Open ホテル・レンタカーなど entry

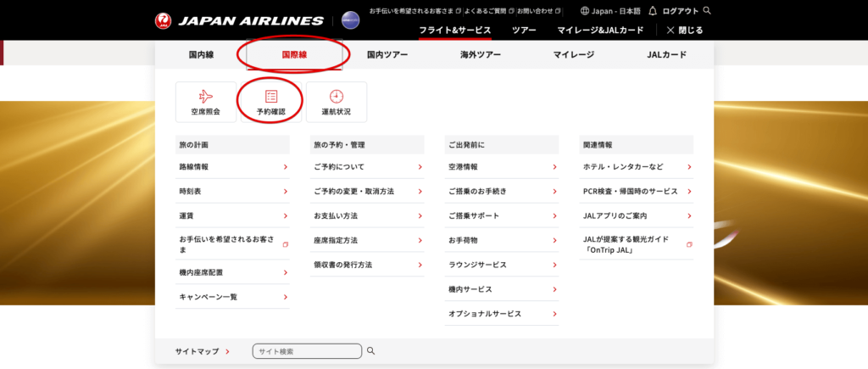tap(636, 166)
